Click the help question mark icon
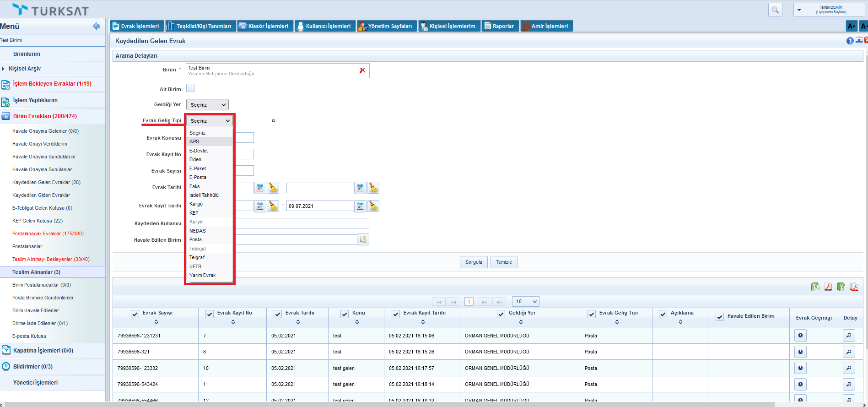 pos(850,41)
